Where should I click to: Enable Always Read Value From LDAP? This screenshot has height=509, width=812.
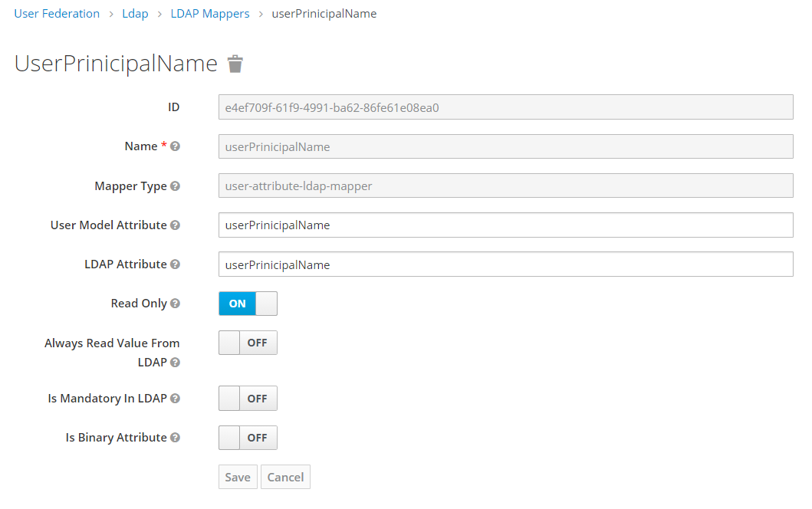click(248, 343)
